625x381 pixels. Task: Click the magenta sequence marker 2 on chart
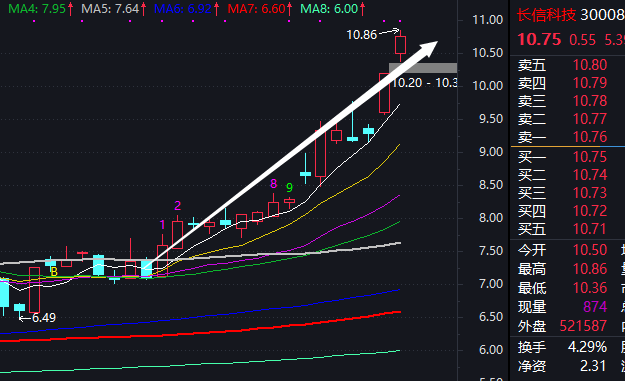(x=177, y=206)
